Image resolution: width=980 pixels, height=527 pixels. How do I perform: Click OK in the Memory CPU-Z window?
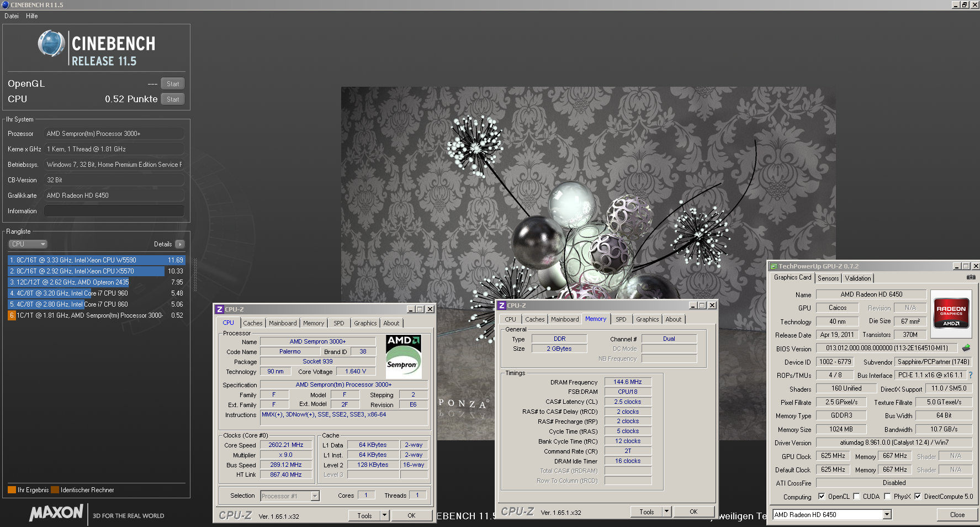(x=693, y=512)
